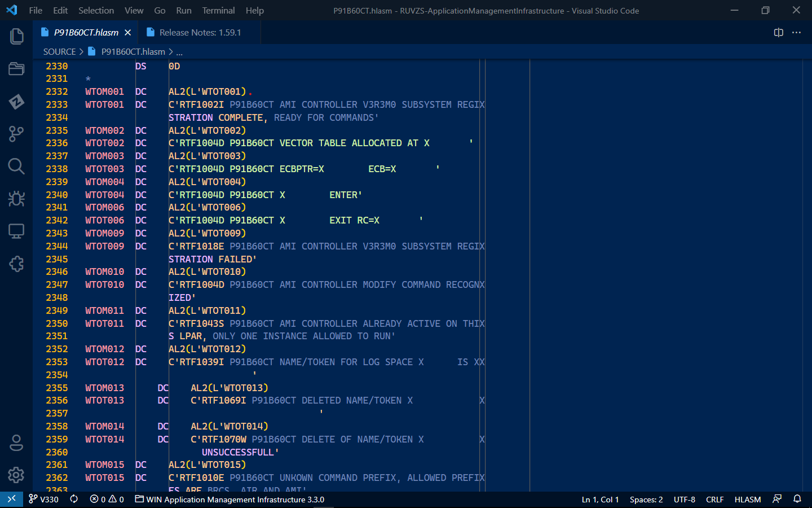Open the Manage settings gear
This screenshot has width=812, height=508.
click(x=16, y=475)
